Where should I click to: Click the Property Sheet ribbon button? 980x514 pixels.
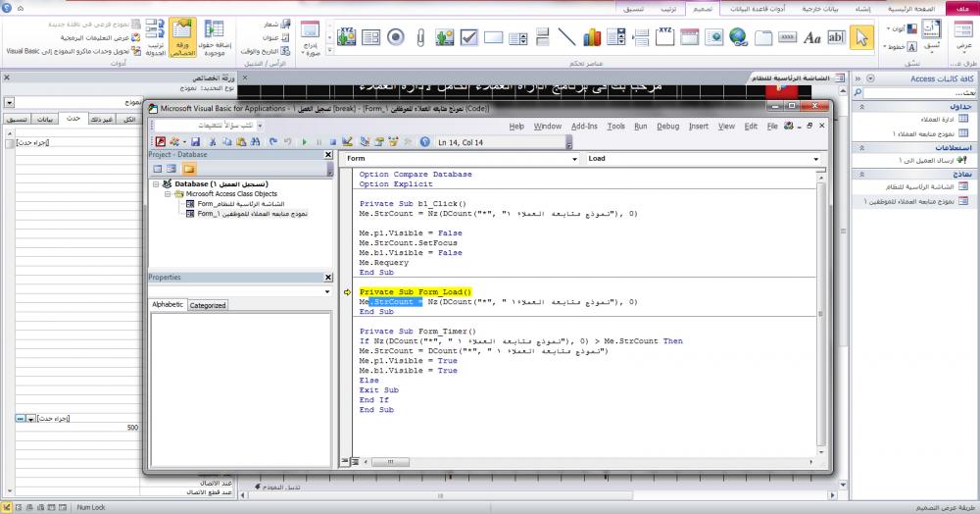[x=182, y=37]
